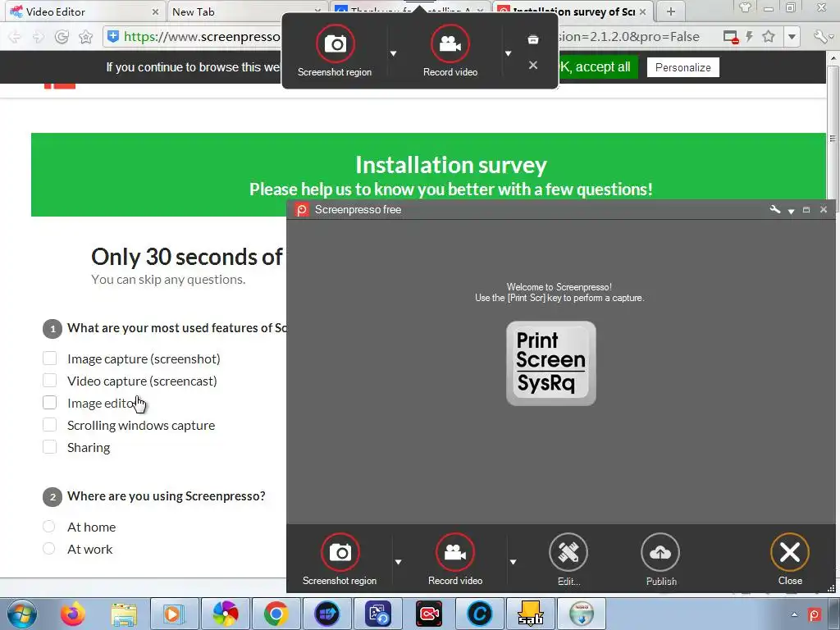Click Record video button in Screenpresso window
The image size is (840, 630).
pos(454,559)
